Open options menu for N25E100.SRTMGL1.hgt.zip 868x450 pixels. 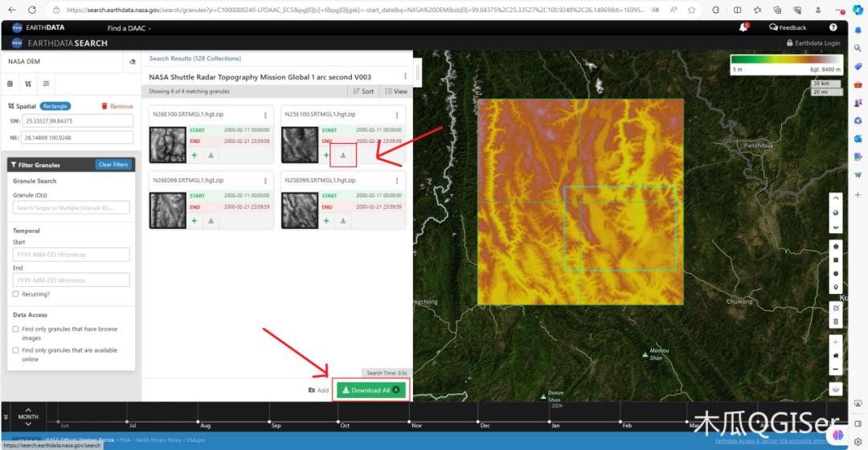pos(397,115)
